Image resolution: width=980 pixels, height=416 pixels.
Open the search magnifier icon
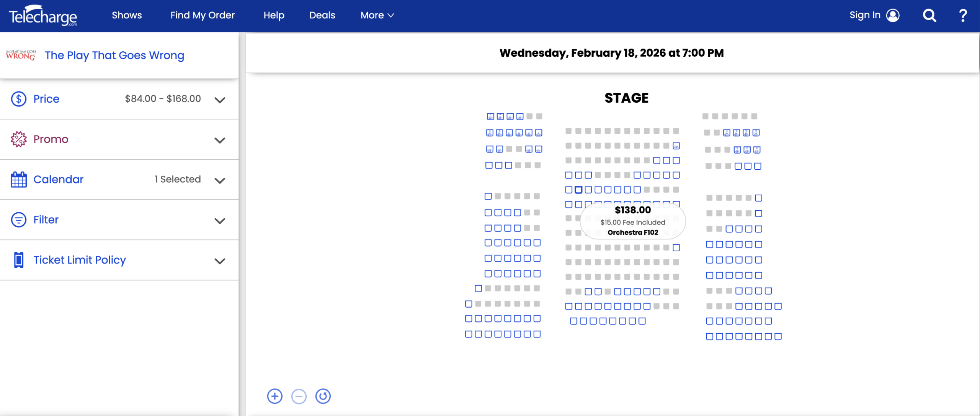[x=929, y=16]
